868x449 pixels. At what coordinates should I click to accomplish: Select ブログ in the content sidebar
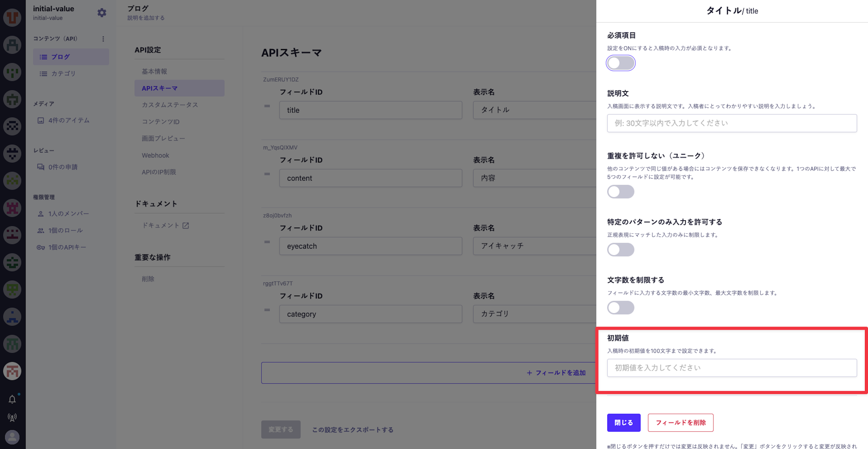[x=71, y=57]
